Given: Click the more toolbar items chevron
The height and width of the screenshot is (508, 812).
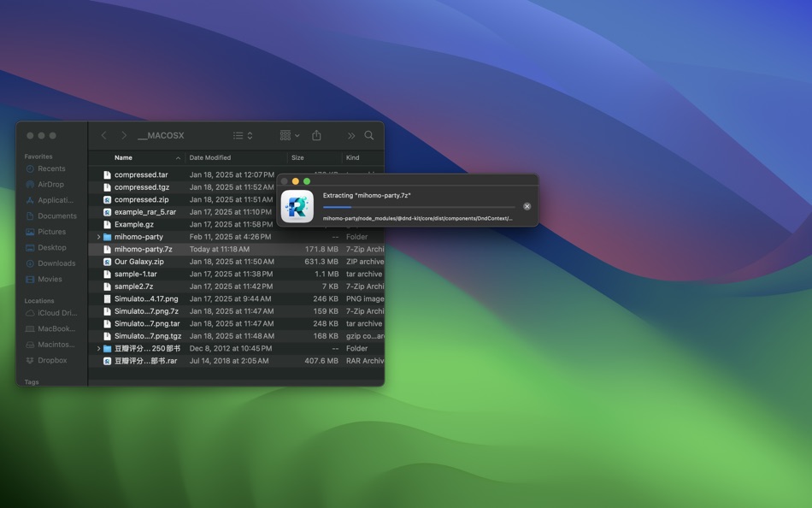Looking at the screenshot, I should [350, 134].
